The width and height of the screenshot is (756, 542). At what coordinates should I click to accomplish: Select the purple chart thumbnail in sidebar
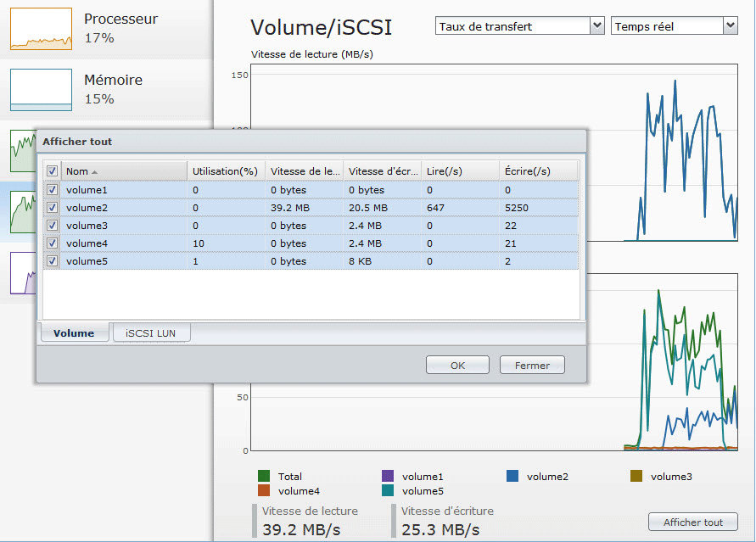[23, 273]
